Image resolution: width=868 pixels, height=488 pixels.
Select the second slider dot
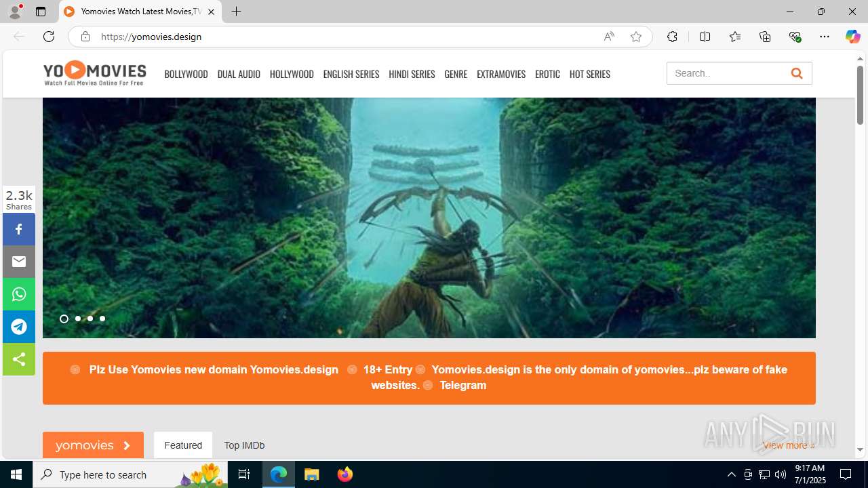78,319
